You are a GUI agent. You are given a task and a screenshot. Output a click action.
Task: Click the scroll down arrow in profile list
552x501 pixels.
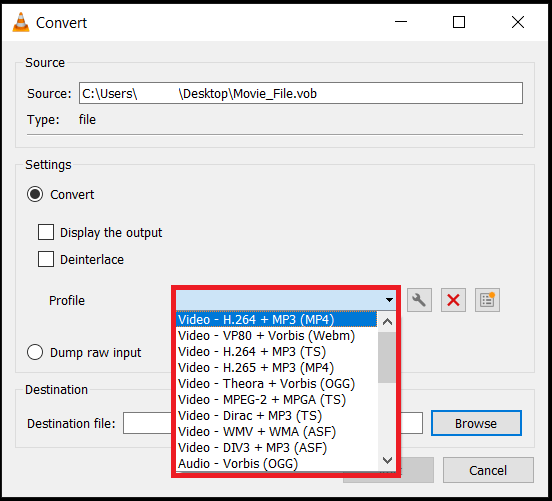pyautogui.click(x=387, y=461)
